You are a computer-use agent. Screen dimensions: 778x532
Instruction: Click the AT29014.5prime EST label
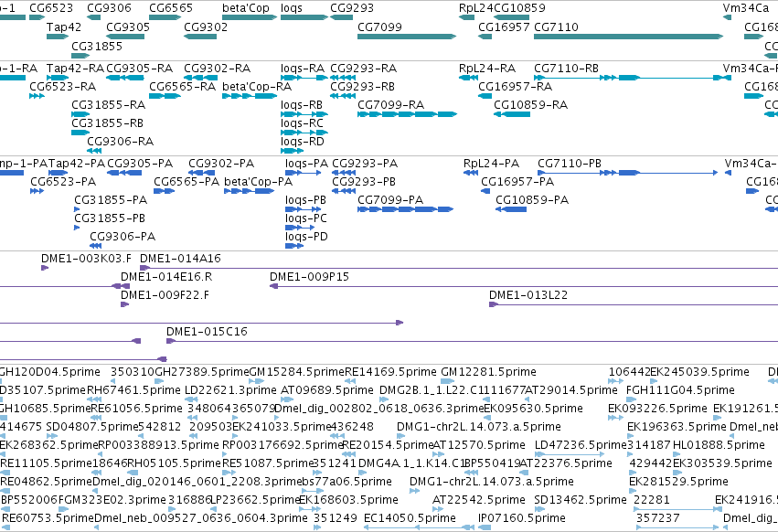click(x=571, y=390)
